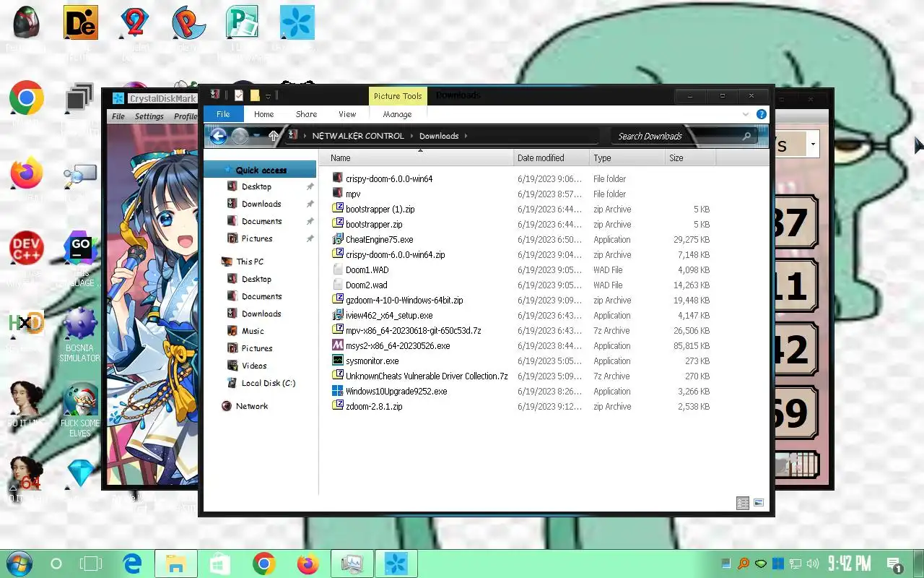
Task: Select Quick access in navigation pane
Action: (261, 170)
